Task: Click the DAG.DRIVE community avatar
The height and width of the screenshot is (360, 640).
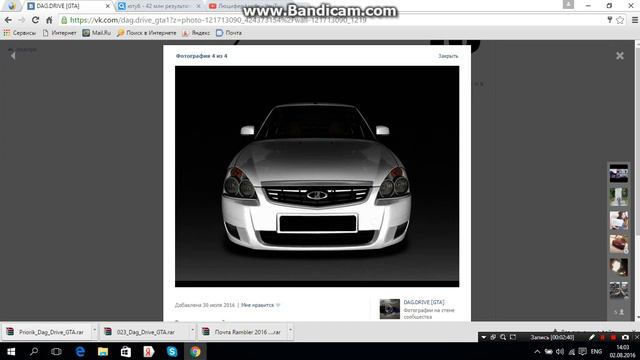Action: point(389,309)
